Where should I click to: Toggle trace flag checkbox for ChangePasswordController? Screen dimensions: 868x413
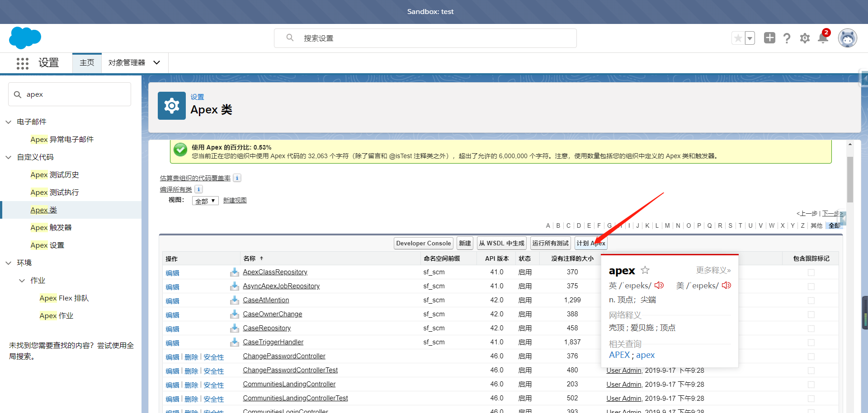pyautogui.click(x=811, y=357)
